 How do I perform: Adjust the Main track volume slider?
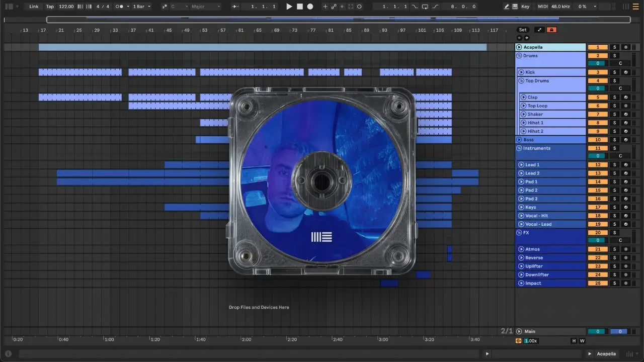coord(598,332)
